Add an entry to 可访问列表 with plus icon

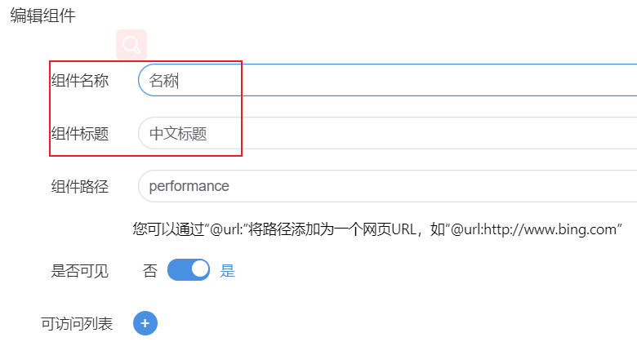(145, 324)
